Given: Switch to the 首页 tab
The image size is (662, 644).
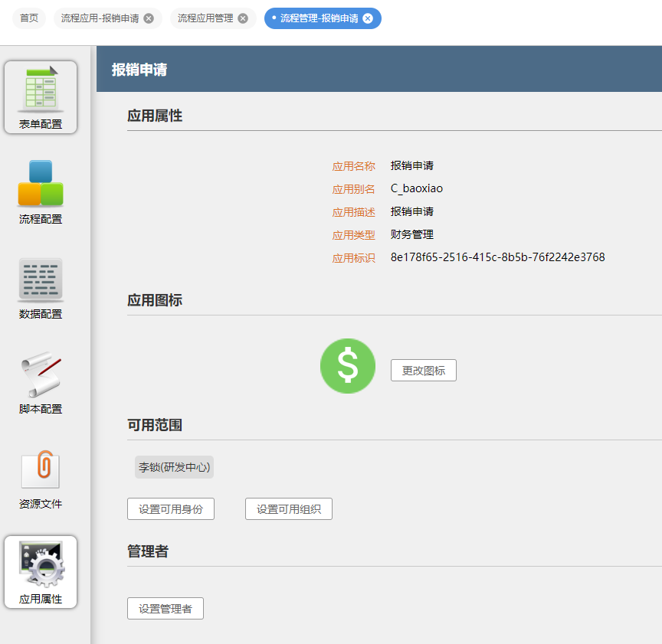Looking at the screenshot, I should point(28,17).
